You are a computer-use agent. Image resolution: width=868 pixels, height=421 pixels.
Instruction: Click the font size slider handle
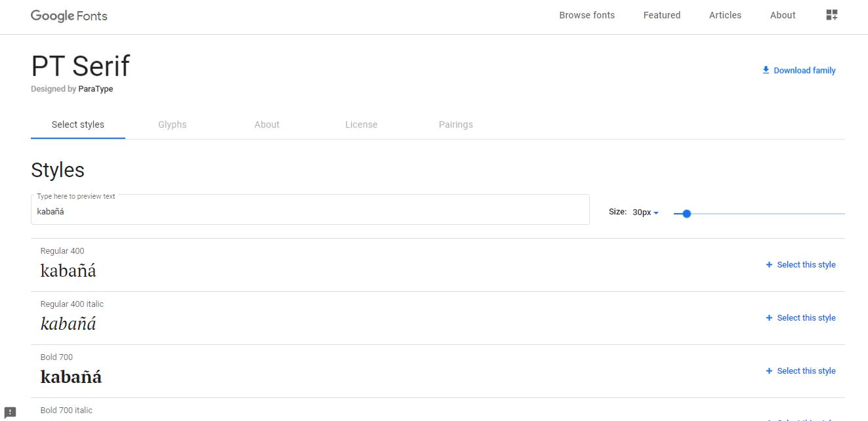(x=686, y=214)
